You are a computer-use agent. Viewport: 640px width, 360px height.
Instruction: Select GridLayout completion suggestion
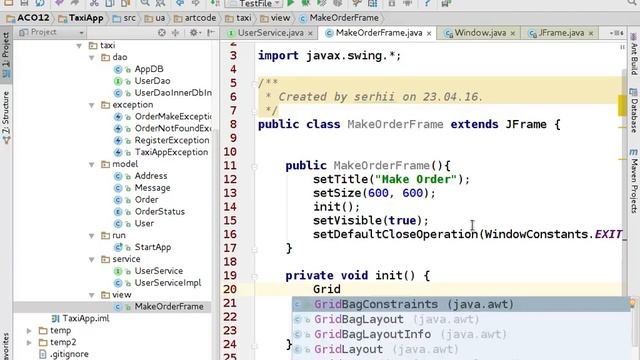tap(461, 349)
